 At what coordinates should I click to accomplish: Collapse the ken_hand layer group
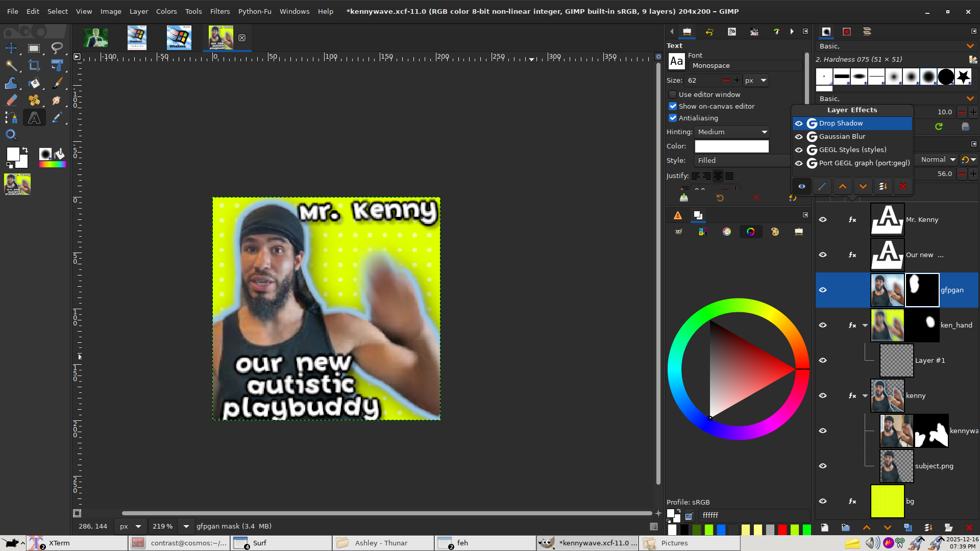coord(865,325)
